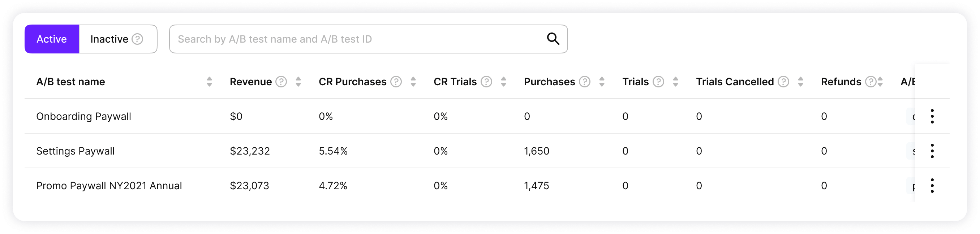Image resolution: width=980 pixels, height=234 pixels.
Task: Sort by A/B test name
Action: pos(209,82)
